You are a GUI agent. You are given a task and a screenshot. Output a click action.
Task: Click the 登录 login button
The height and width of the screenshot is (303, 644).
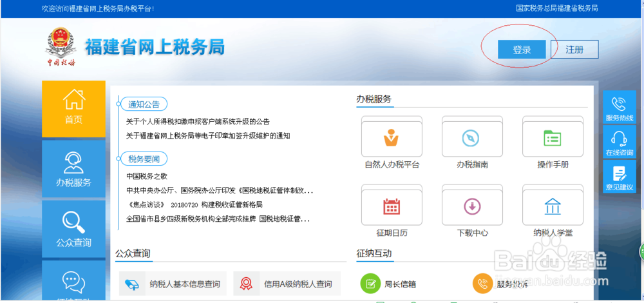(x=522, y=50)
